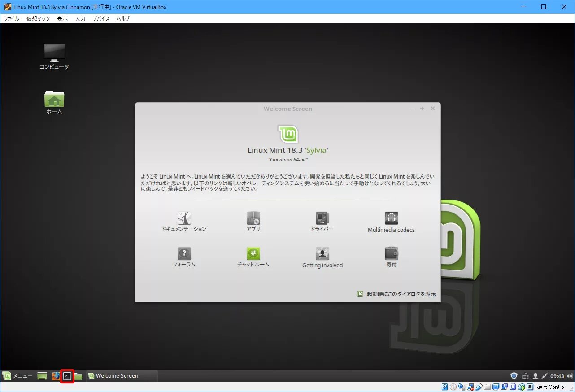Maximize the Welcome Screen dialog
575x392 pixels.
422,109
